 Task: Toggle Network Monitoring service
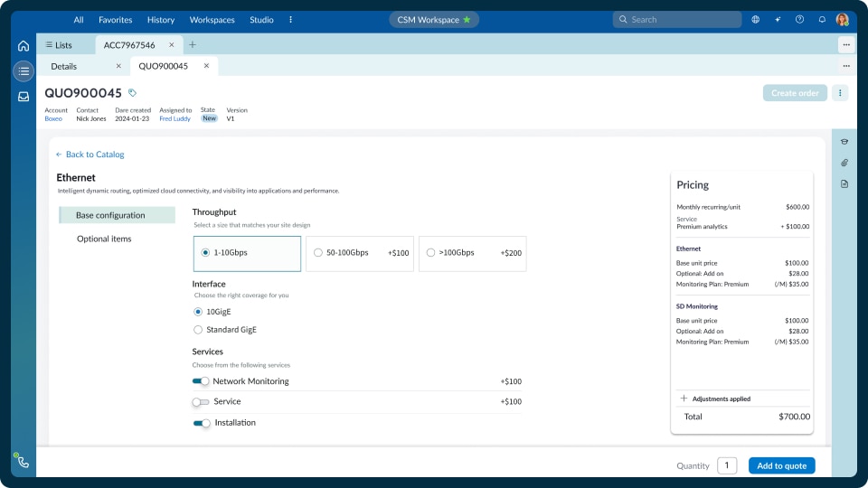[x=201, y=381]
